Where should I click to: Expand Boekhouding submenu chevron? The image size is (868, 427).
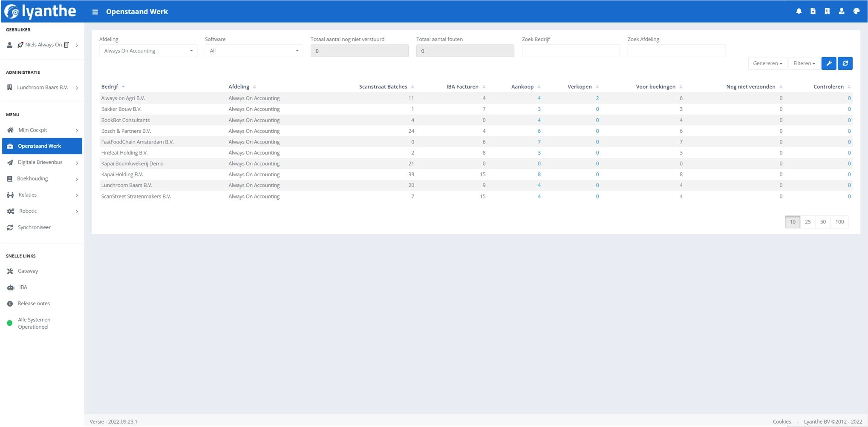[77, 179]
